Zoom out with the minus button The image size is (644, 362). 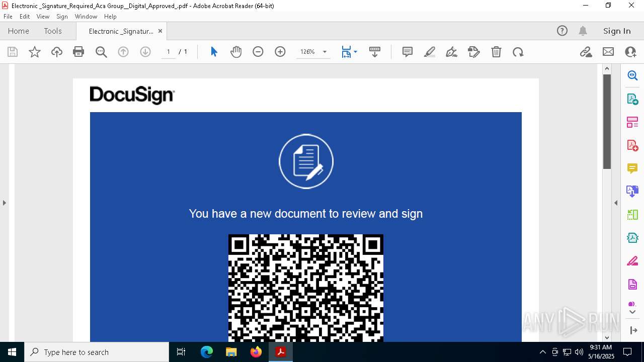point(258,52)
